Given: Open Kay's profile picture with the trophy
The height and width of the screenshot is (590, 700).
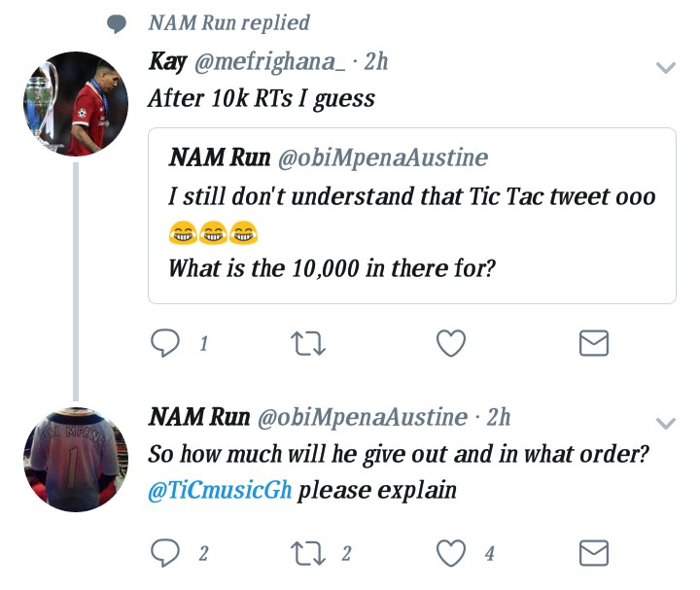Looking at the screenshot, I should pyautogui.click(x=76, y=104).
